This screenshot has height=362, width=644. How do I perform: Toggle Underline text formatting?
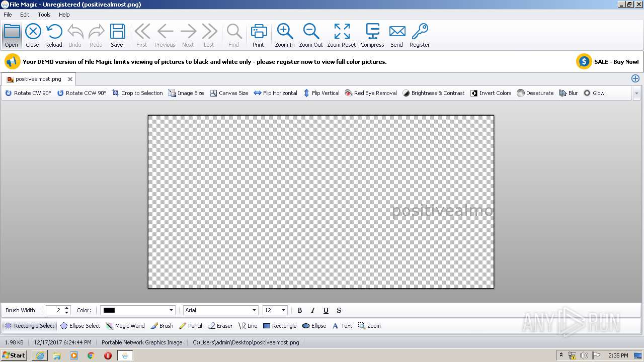click(x=326, y=310)
